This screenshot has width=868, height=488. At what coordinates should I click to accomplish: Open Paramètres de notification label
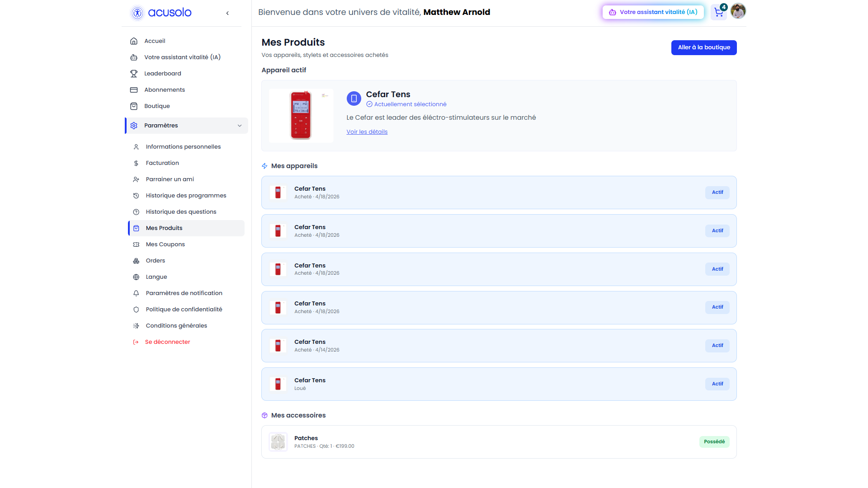click(x=184, y=293)
